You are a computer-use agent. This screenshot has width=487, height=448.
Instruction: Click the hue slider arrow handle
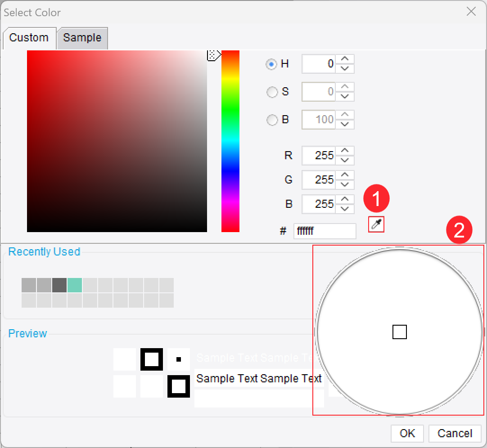point(214,55)
